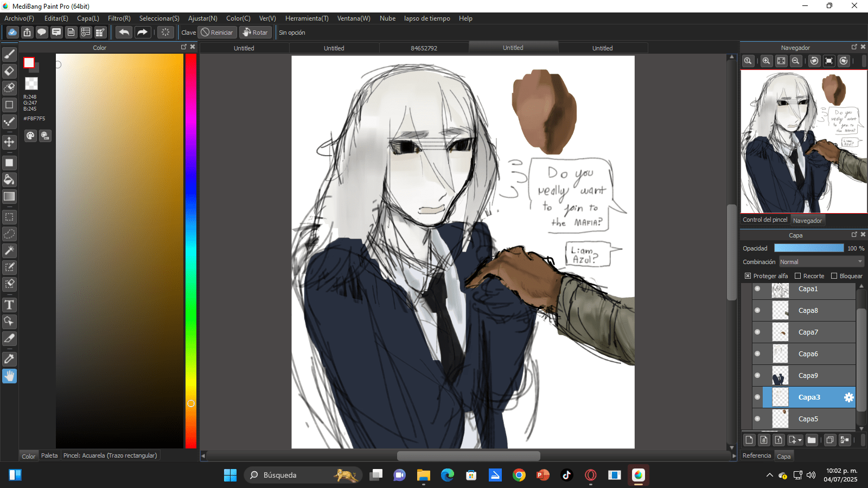
Task: Select the Eraser tool
Action: tap(9, 71)
